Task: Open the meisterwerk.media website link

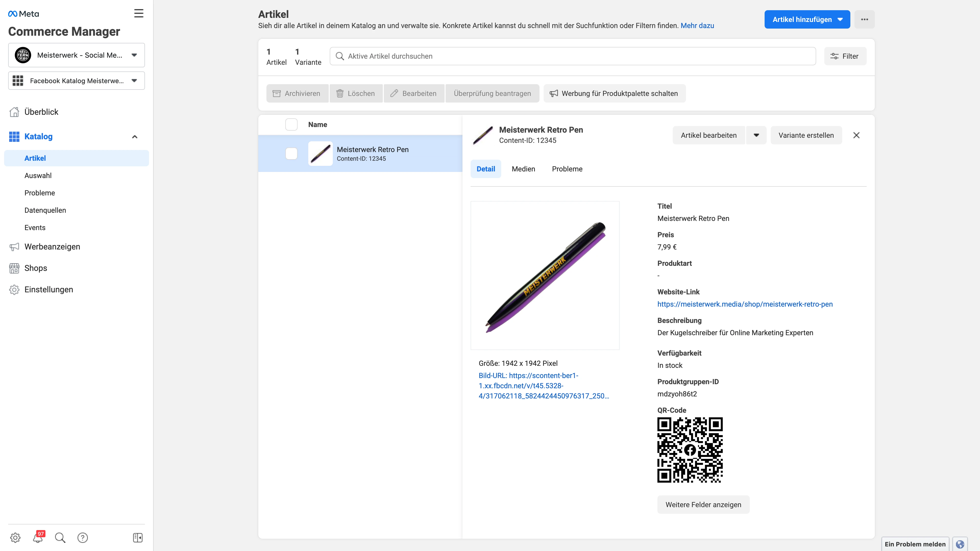Action: pyautogui.click(x=745, y=304)
